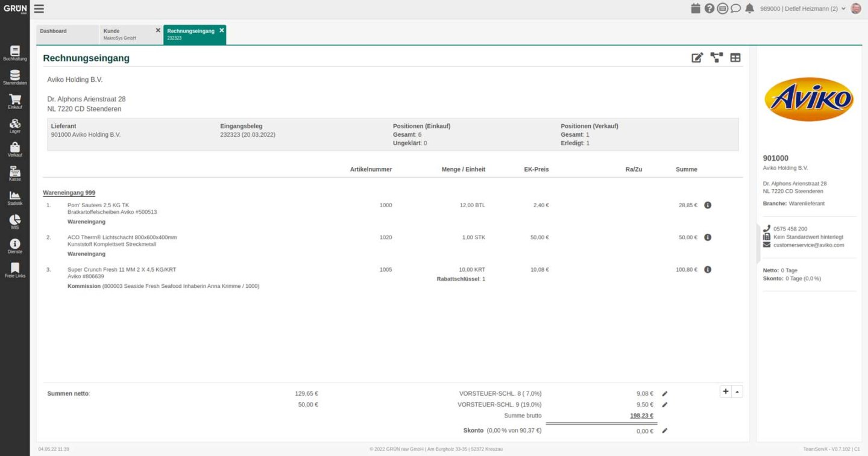Open Freie Links bookmark section
Screen dimensions: 868x456
pyautogui.click(x=15, y=270)
